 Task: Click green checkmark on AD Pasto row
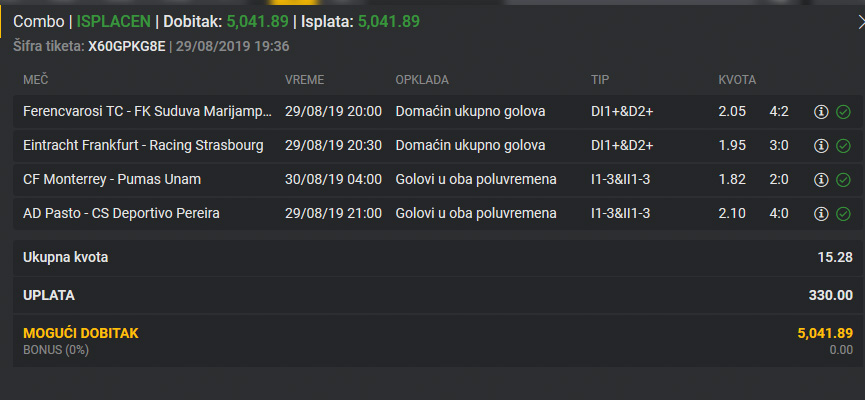pyautogui.click(x=843, y=214)
